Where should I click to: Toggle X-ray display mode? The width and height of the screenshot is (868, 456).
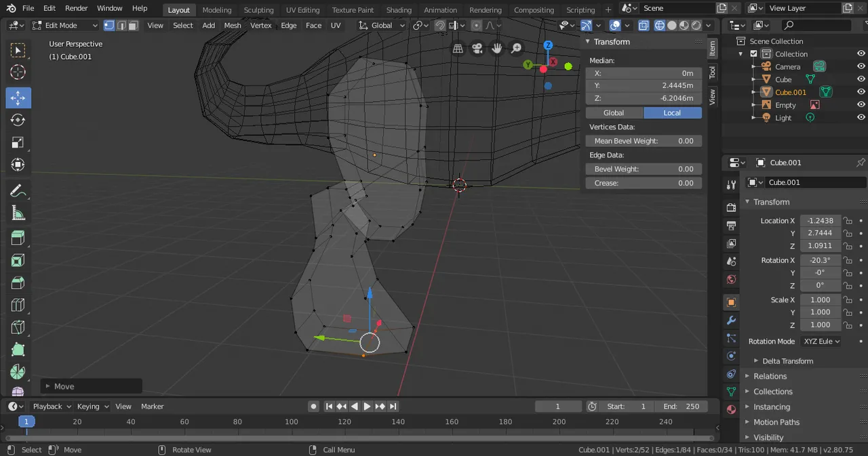pyautogui.click(x=644, y=25)
